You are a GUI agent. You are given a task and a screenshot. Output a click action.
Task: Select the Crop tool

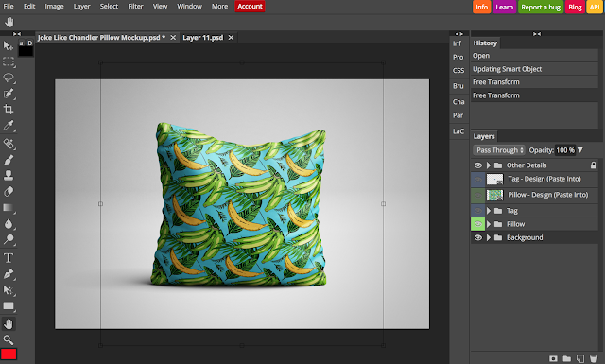pyautogui.click(x=9, y=110)
